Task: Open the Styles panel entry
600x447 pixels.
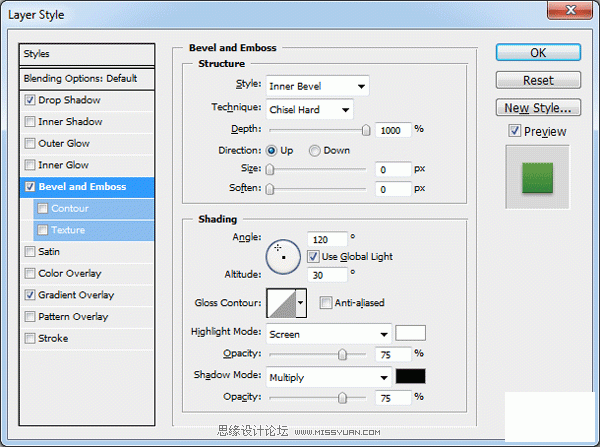Action: [87, 54]
